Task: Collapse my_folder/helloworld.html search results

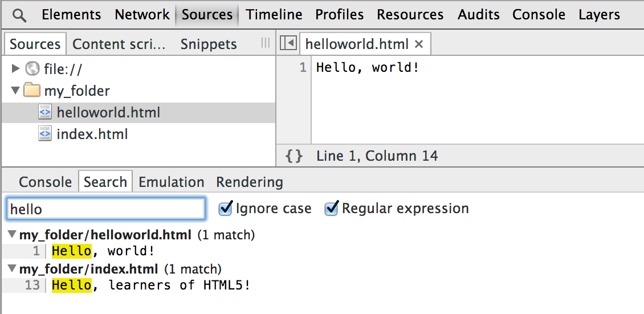Action: (x=12, y=235)
